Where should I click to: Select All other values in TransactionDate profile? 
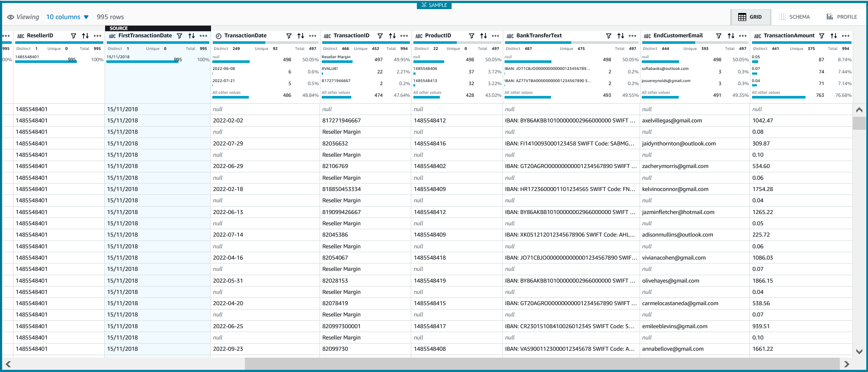click(x=226, y=92)
